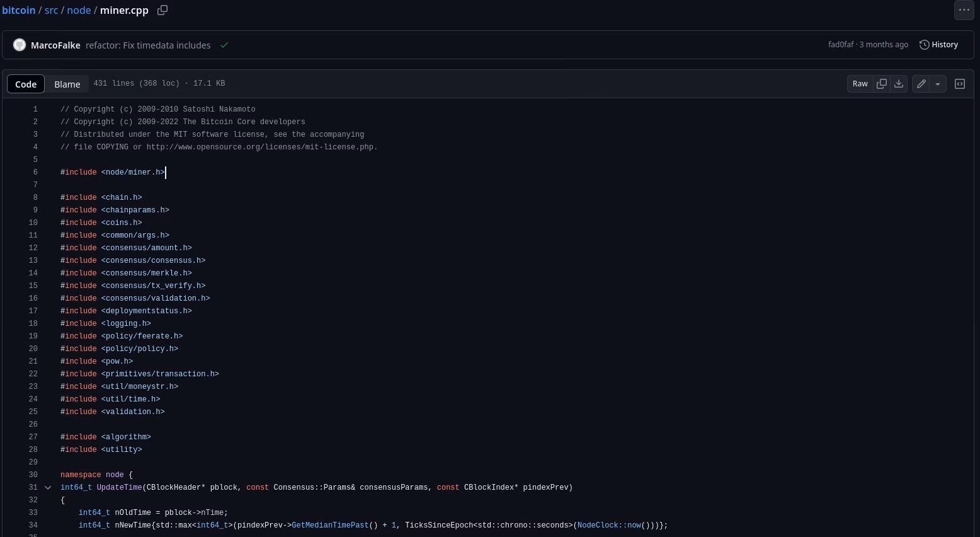
Task: Open the symbols outline panel
Action: [x=960, y=83]
